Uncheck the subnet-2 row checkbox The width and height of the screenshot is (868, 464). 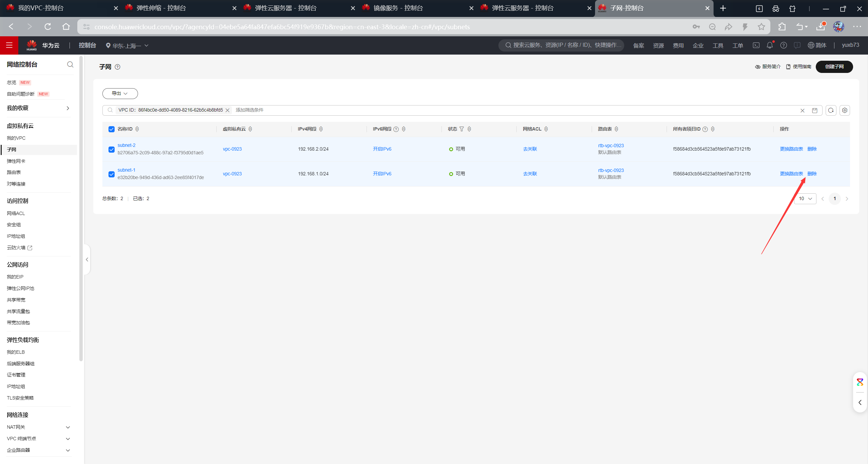(112, 149)
